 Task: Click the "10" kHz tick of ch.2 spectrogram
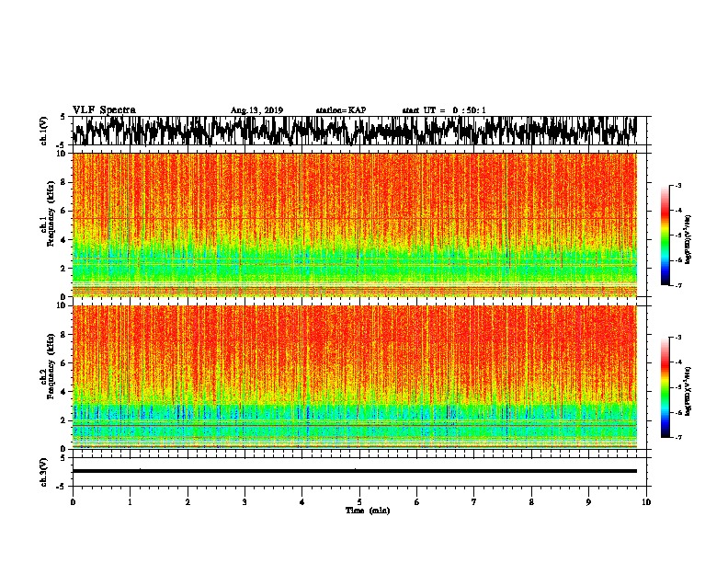pyautogui.click(x=61, y=305)
